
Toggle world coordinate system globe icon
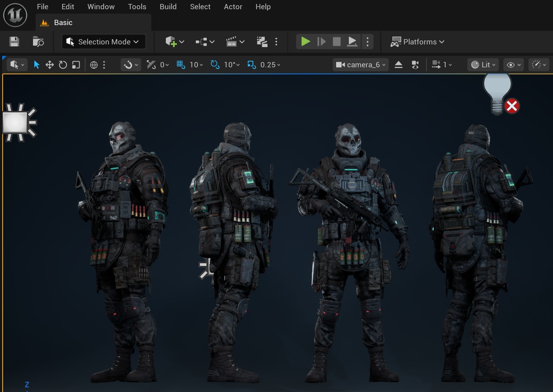click(x=94, y=65)
